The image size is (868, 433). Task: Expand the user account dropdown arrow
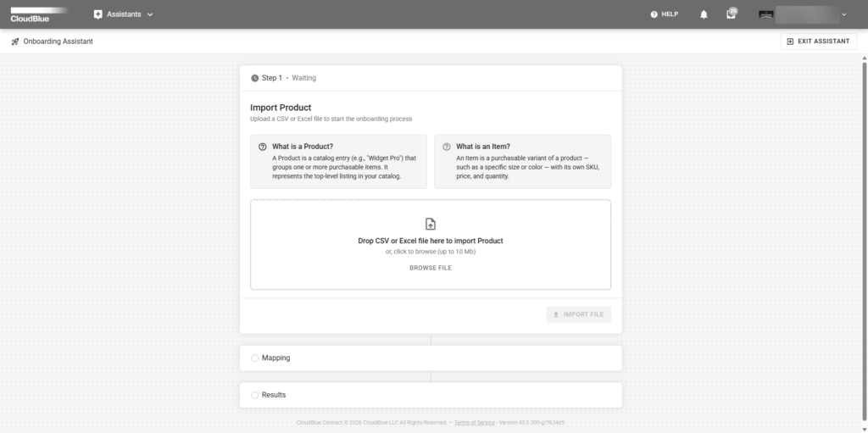843,15
